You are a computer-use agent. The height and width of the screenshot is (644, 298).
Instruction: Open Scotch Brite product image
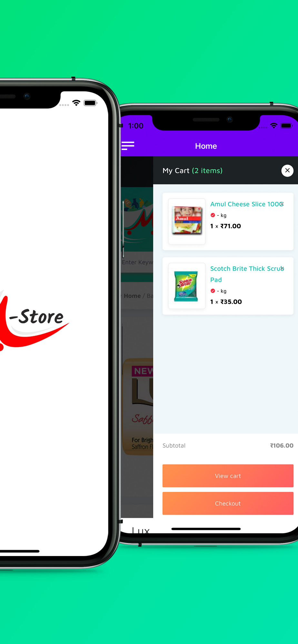pyautogui.click(x=187, y=286)
